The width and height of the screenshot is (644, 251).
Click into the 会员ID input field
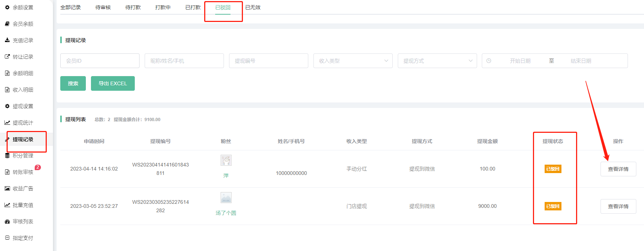(x=100, y=61)
